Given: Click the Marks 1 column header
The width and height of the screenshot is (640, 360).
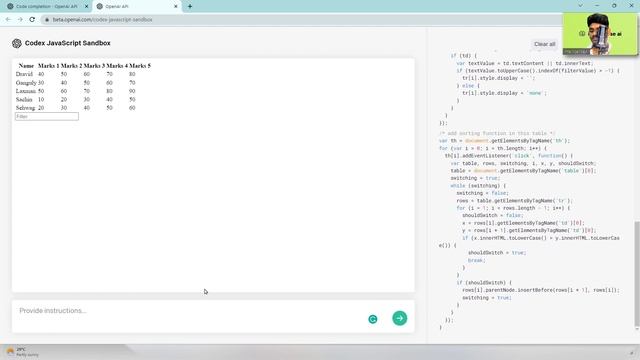Looking at the screenshot, I should click(x=49, y=66).
